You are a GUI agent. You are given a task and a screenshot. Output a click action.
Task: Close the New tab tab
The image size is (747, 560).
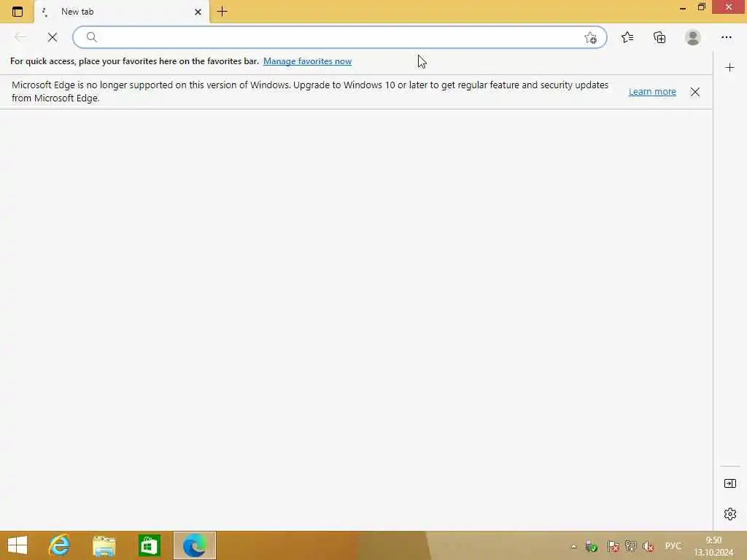coord(198,12)
